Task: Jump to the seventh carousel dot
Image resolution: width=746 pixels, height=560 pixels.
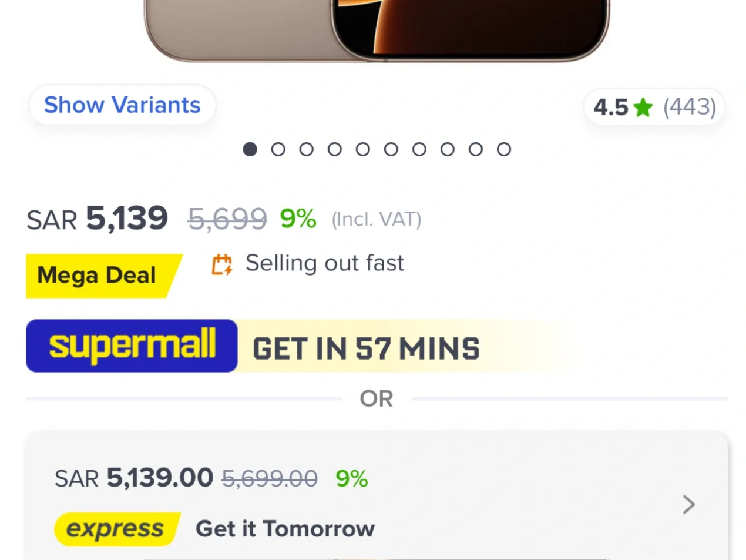Action: [x=419, y=149]
